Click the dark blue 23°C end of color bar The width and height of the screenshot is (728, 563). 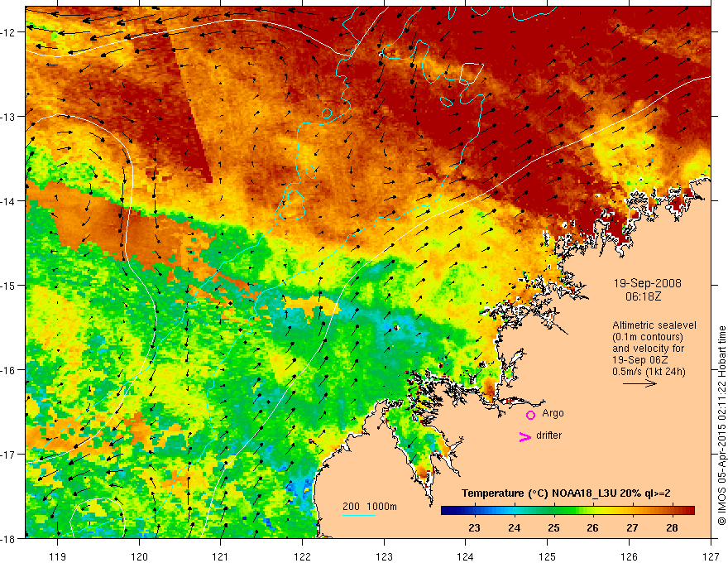(x=449, y=510)
